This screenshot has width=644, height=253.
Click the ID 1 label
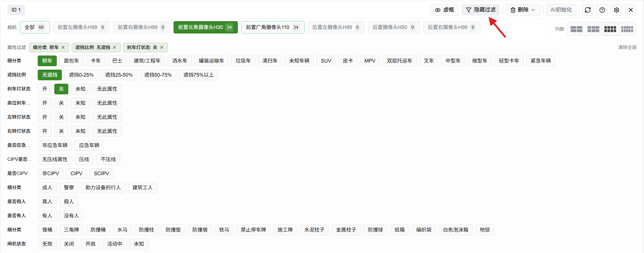point(16,10)
